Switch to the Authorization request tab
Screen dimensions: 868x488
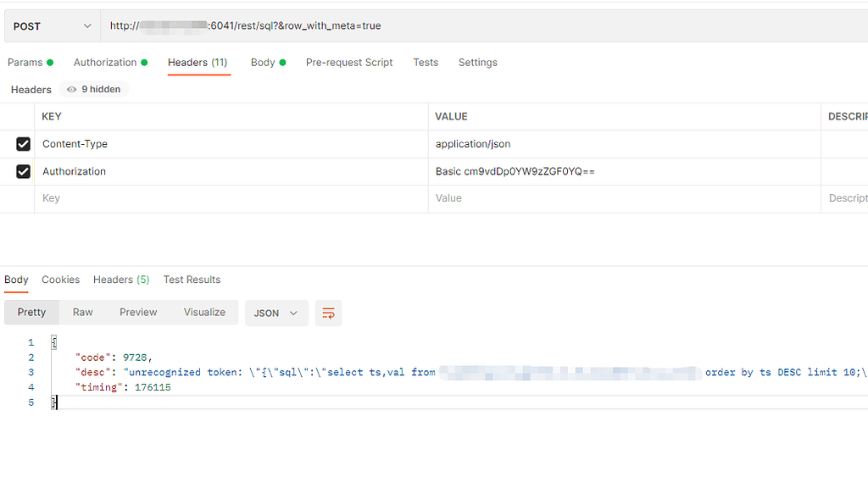[111, 63]
